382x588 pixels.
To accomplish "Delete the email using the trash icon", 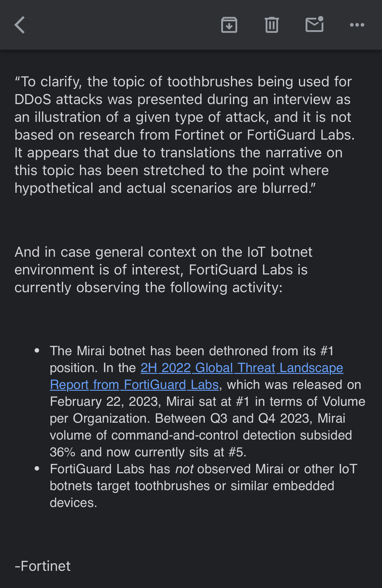I will click(272, 25).
